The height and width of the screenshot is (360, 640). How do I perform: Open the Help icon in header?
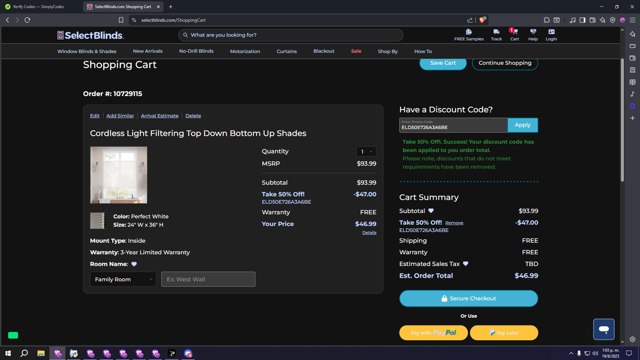pyautogui.click(x=533, y=35)
